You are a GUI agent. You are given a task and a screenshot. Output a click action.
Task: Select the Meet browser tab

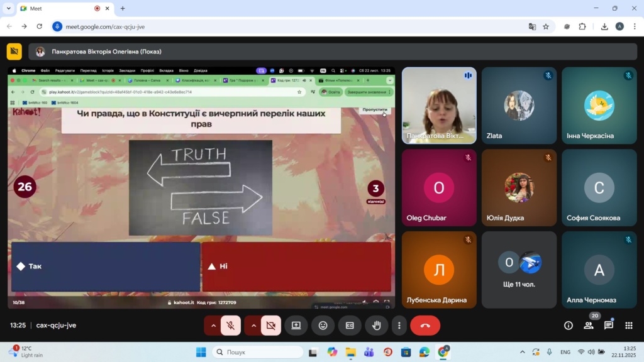(x=60, y=9)
